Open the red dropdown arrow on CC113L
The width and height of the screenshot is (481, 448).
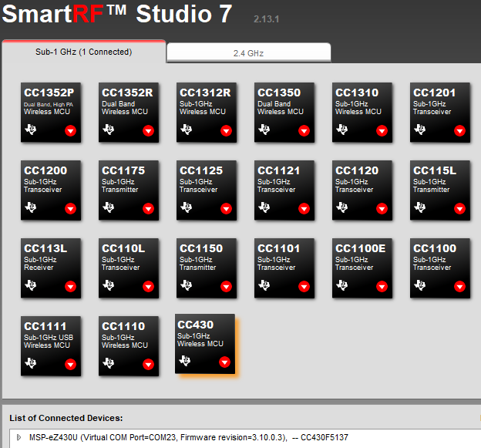(x=71, y=287)
